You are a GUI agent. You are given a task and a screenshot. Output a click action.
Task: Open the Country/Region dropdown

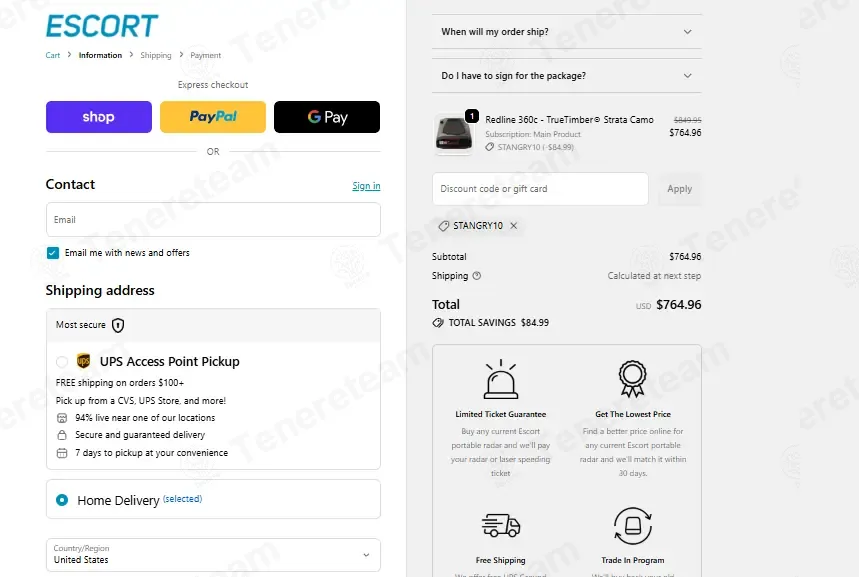click(x=213, y=555)
